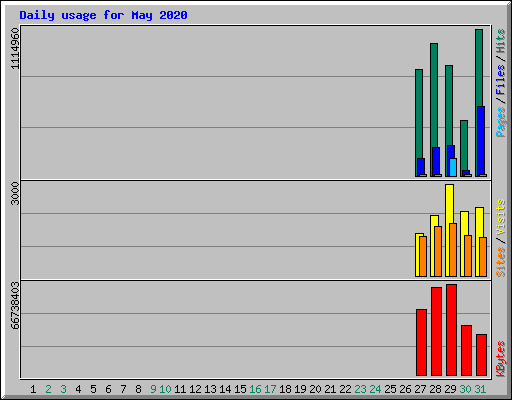The height and width of the screenshot is (400, 512).
Task: Click day label 27 on the axis
Action: pyautogui.click(x=420, y=389)
